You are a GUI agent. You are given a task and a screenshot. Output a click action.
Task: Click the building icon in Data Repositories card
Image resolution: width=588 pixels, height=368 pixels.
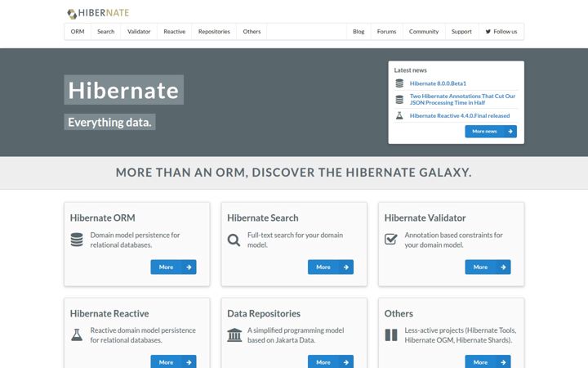234,335
